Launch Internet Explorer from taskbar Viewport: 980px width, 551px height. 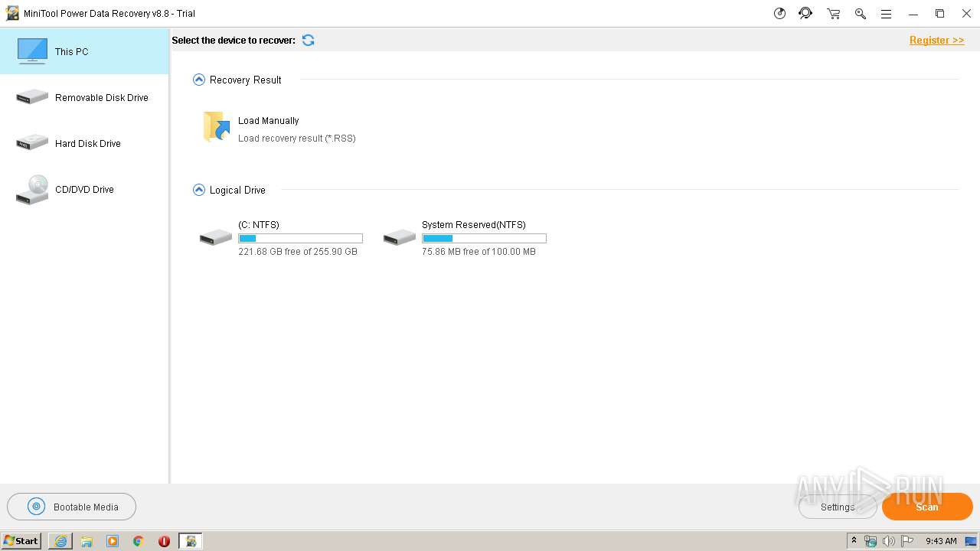coord(60,541)
